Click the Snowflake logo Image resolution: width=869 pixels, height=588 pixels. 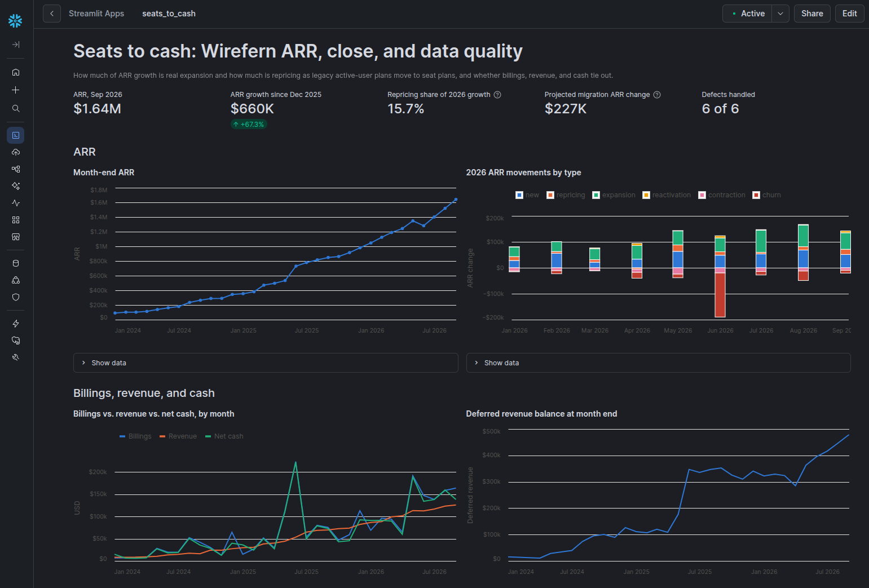coord(15,21)
